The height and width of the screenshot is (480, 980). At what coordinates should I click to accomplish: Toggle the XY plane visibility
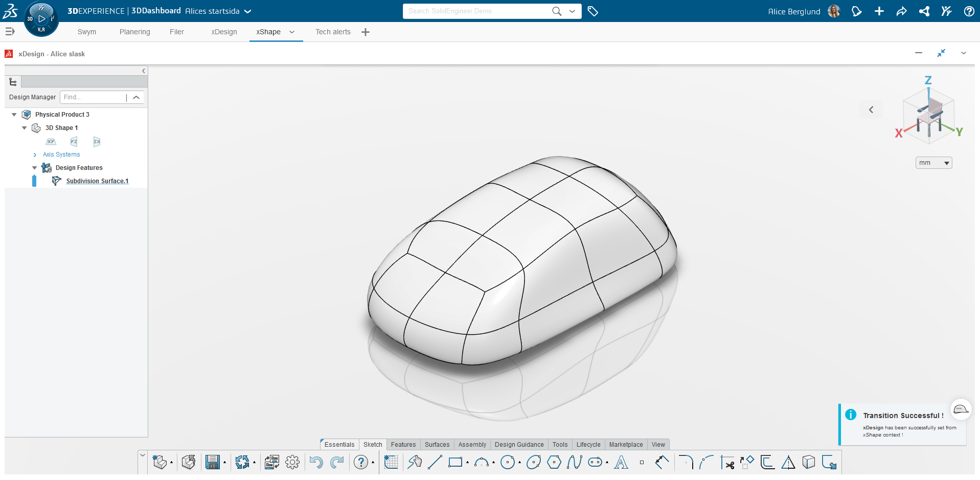pyautogui.click(x=51, y=141)
